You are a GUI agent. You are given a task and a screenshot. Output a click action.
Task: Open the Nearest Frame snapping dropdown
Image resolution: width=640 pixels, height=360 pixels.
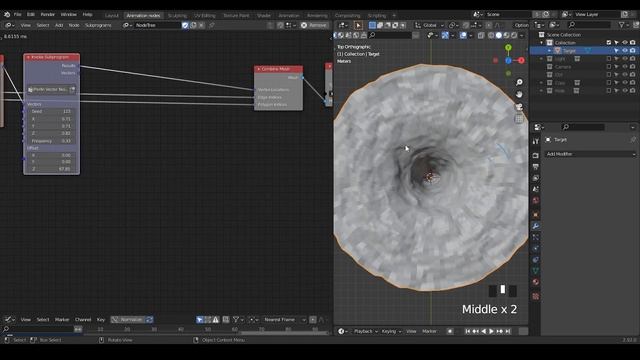click(284, 320)
